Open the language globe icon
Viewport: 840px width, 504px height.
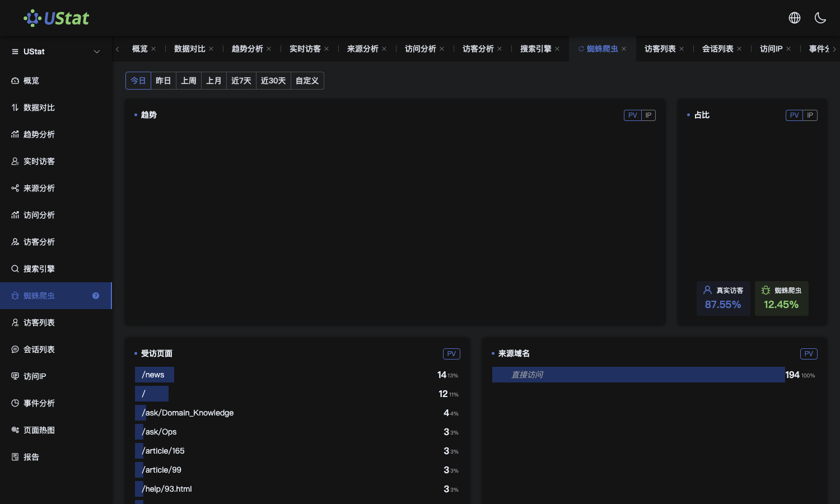click(x=795, y=18)
